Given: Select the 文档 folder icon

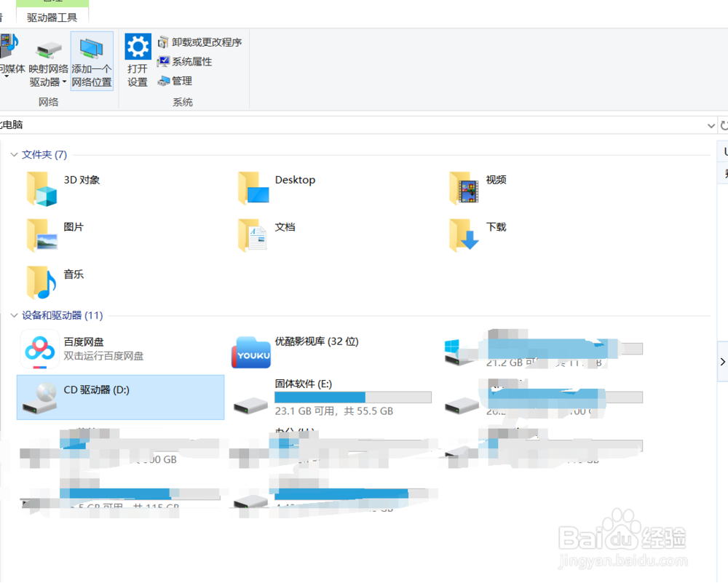Looking at the screenshot, I should (x=252, y=235).
